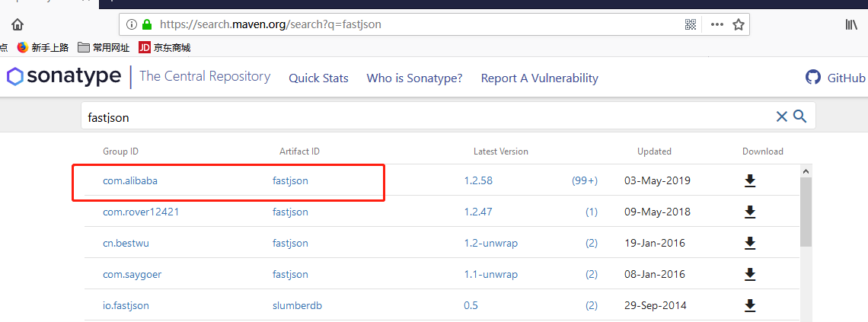Run search with the magnifier icon
Viewport: 868px width, 322px height.
[x=800, y=116]
